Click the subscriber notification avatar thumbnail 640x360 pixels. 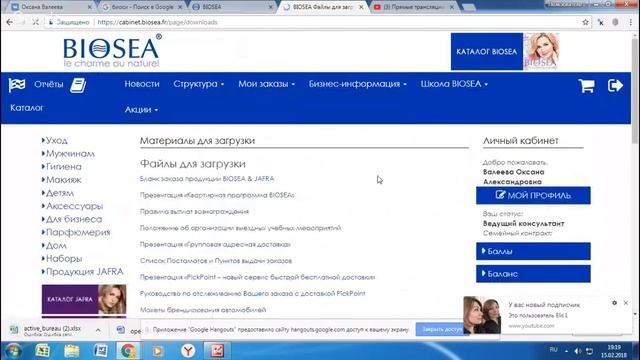tap(482, 315)
